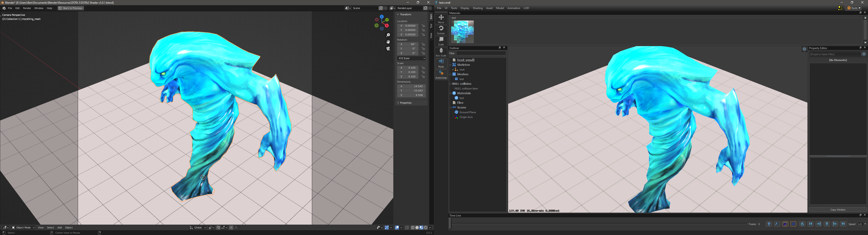Select the Move tool in ModelDoc
868x235 pixels.
pyautogui.click(x=441, y=19)
